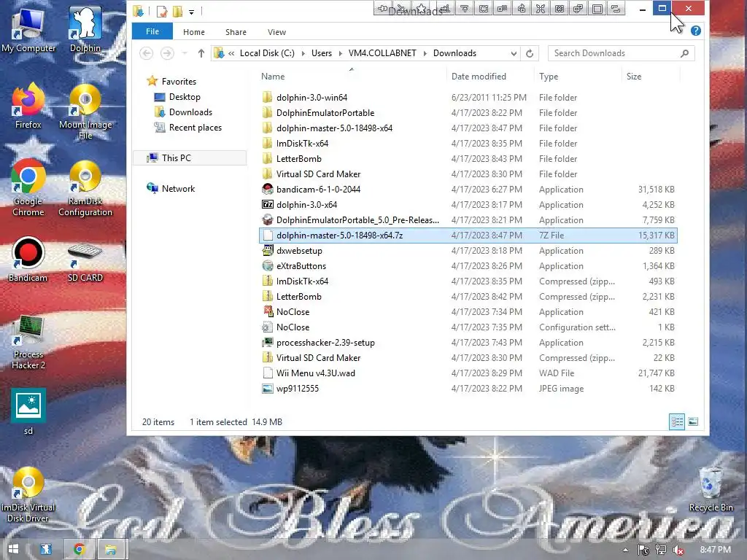Open the recent locations dropdown arrow
Viewport: 747px width, 560px height.
[185, 53]
